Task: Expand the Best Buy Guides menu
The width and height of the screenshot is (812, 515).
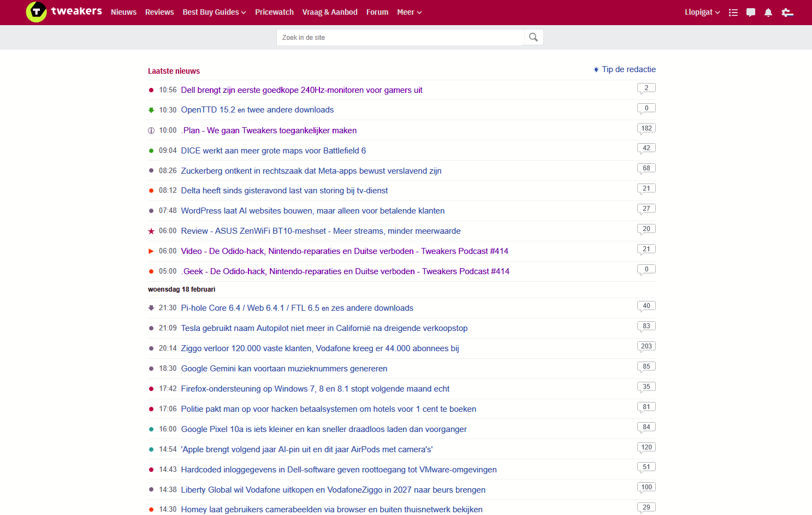Action: tap(214, 12)
